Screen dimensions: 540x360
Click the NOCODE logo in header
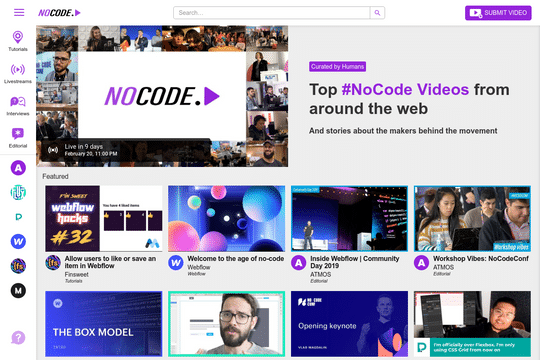click(x=59, y=13)
